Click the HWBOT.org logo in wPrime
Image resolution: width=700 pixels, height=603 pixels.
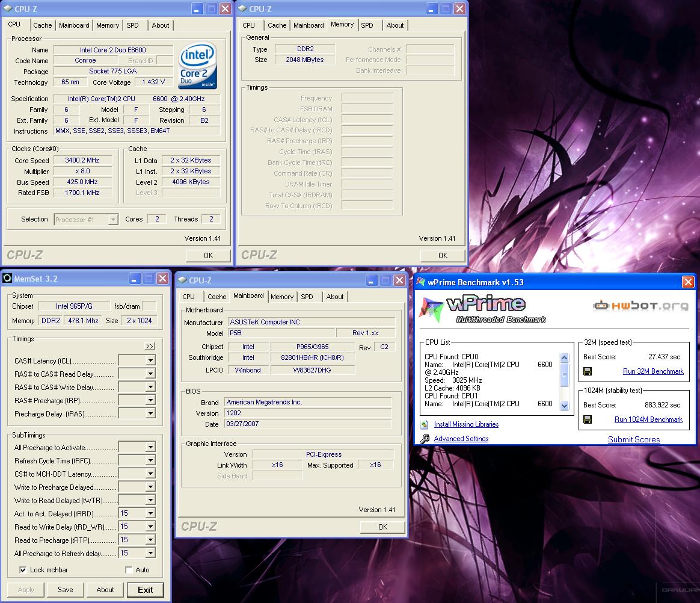[x=640, y=306]
